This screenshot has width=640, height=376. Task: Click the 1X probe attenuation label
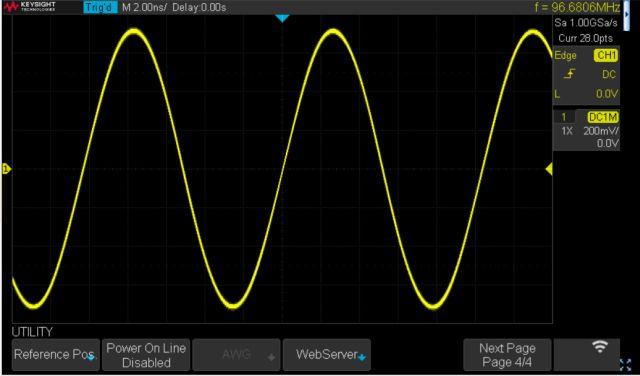pos(567,131)
